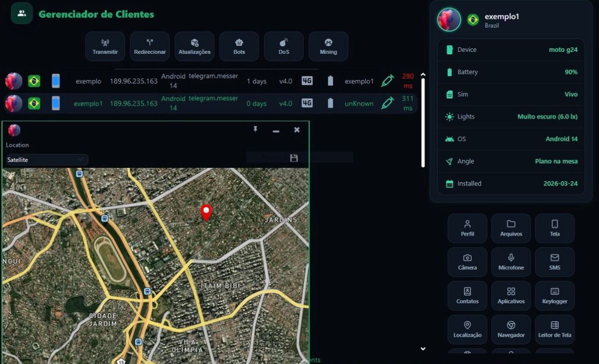599x364 pixels.
Task: Open the Navegador tool
Action: pos(511,329)
